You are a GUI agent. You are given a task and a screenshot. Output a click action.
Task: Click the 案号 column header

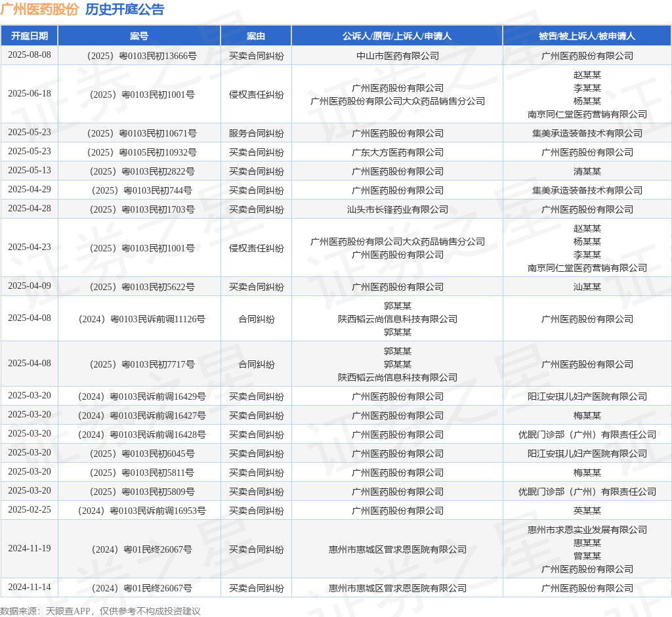coord(139,36)
